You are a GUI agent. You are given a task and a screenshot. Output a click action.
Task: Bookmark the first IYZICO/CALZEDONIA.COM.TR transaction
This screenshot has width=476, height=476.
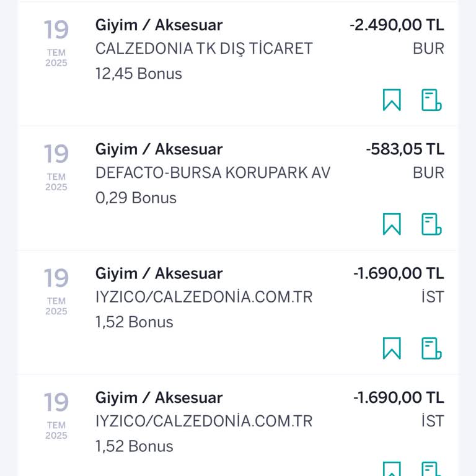(392, 348)
